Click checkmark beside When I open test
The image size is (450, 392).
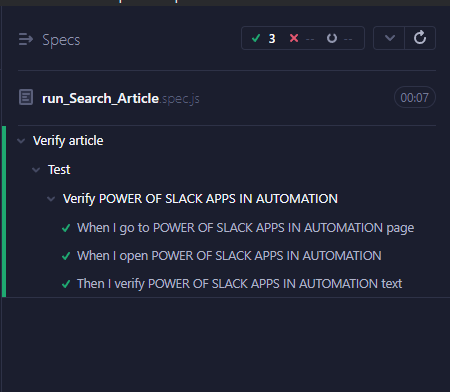[x=66, y=256]
